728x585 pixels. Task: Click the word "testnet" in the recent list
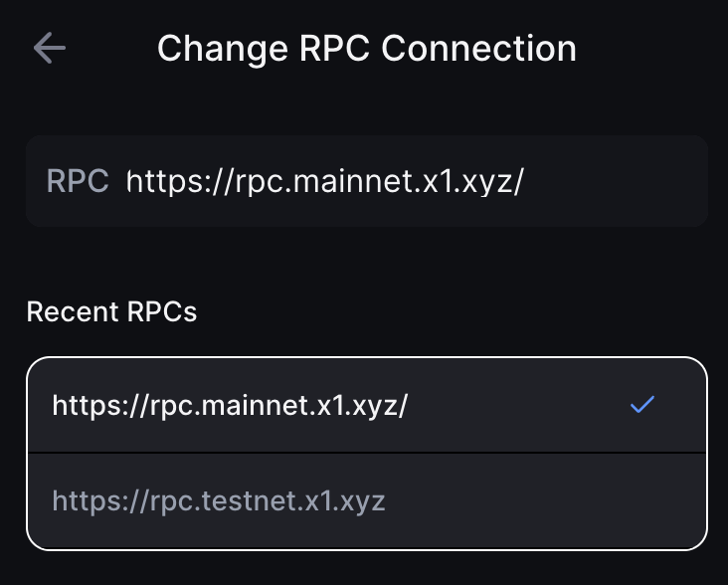[x=250, y=500]
